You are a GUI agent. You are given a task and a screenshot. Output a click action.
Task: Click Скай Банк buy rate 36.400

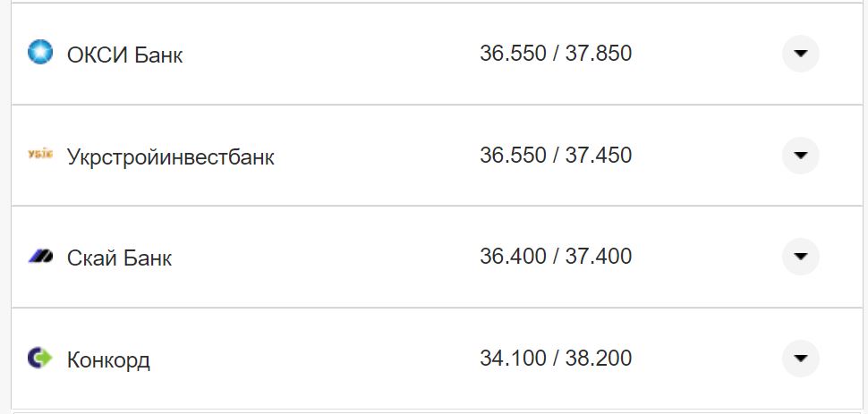(513, 257)
